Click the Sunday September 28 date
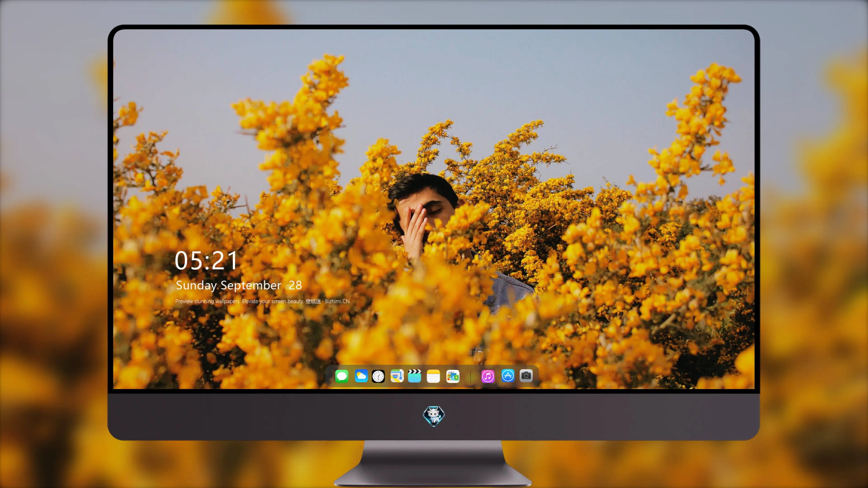The width and height of the screenshot is (868, 488). pyautogui.click(x=238, y=286)
